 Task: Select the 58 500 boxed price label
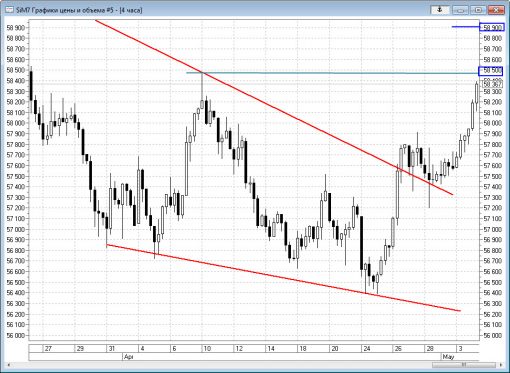click(491, 71)
